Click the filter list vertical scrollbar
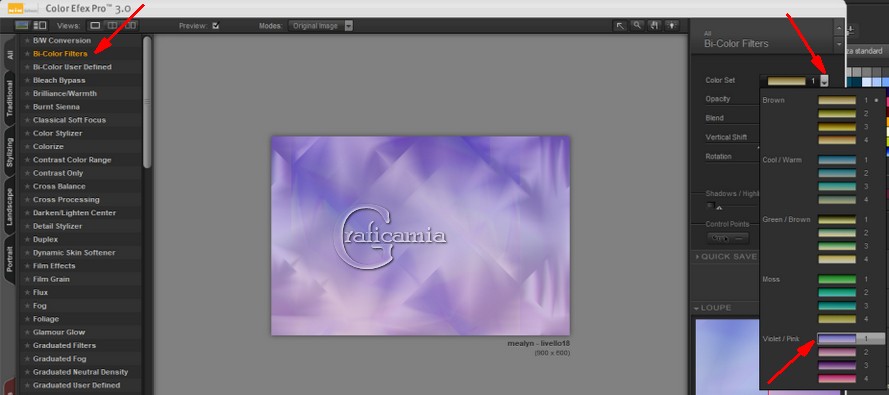889x395 pixels. click(x=147, y=102)
